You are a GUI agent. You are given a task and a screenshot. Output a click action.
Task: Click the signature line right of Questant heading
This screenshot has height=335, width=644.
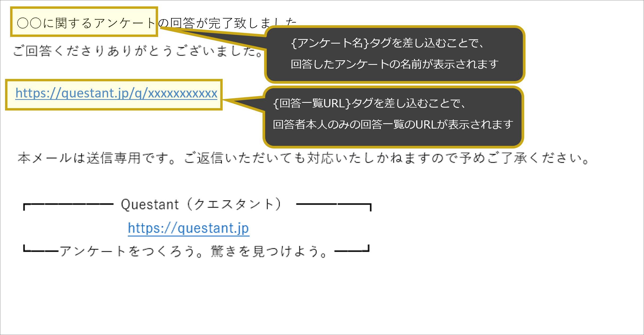pos(334,205)
